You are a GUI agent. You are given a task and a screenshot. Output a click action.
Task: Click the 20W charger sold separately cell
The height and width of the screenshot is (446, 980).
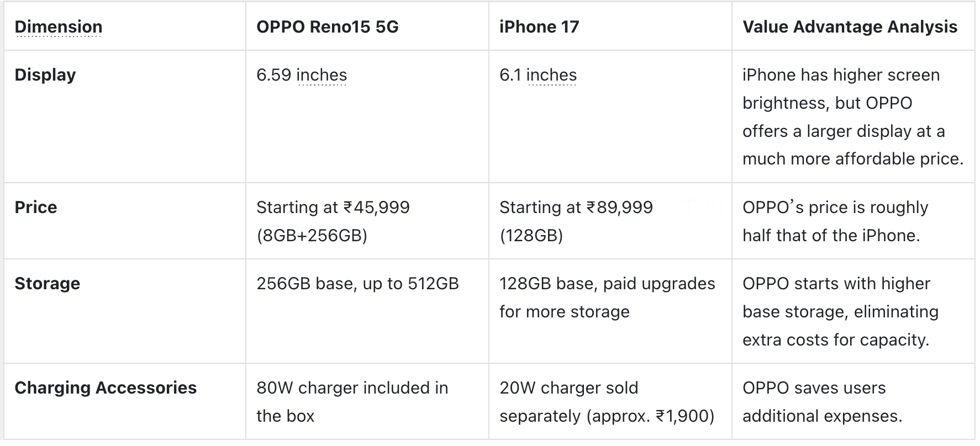click(607, 402)
